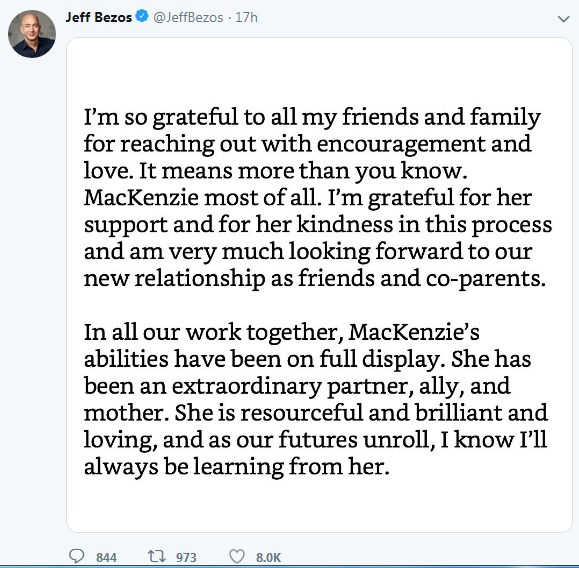Like the tweet with the heart icon

[237, 556]
